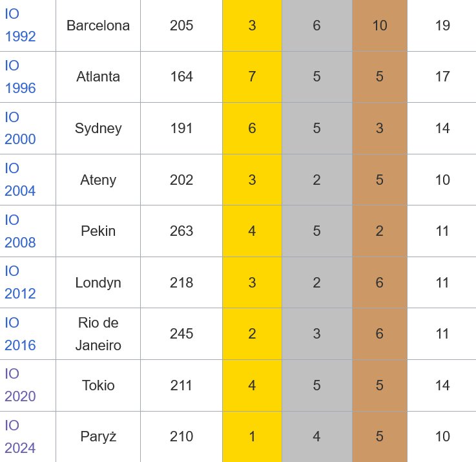Open the visited IO 2024 link

[x=20, y=437]
